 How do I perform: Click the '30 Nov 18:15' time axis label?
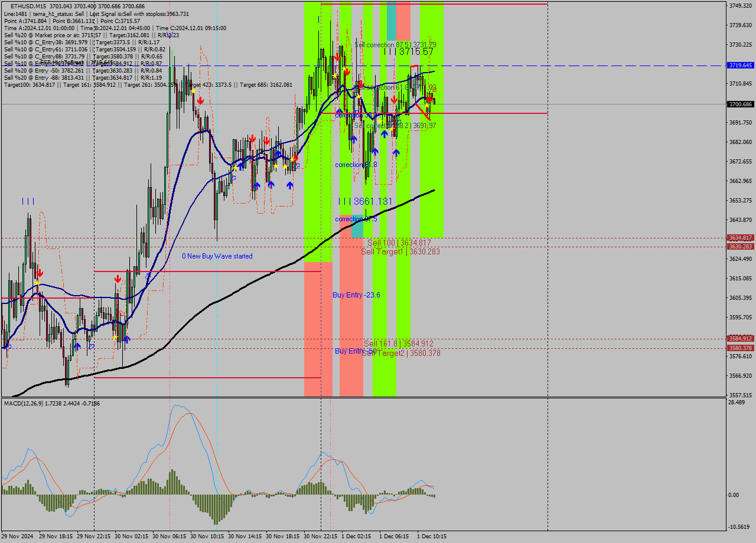[283, 537]
